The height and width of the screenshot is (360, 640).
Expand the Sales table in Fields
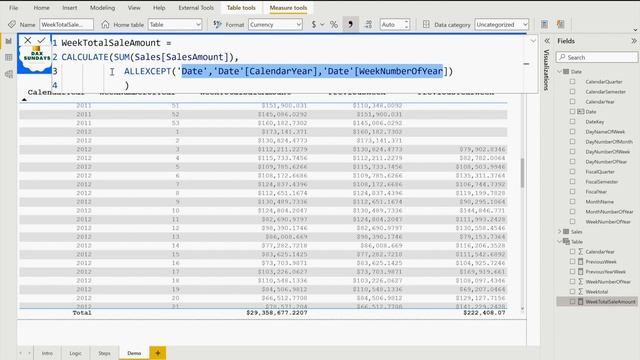[560, 231]
